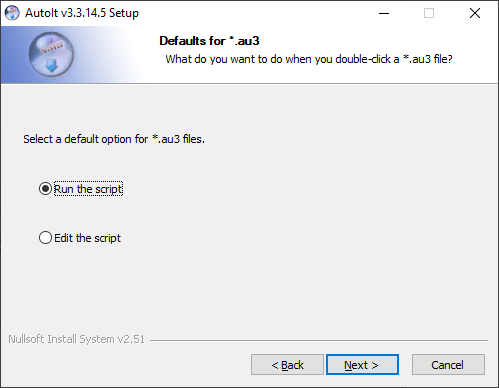Click the installer globe logo in header

tap(51, 54)
